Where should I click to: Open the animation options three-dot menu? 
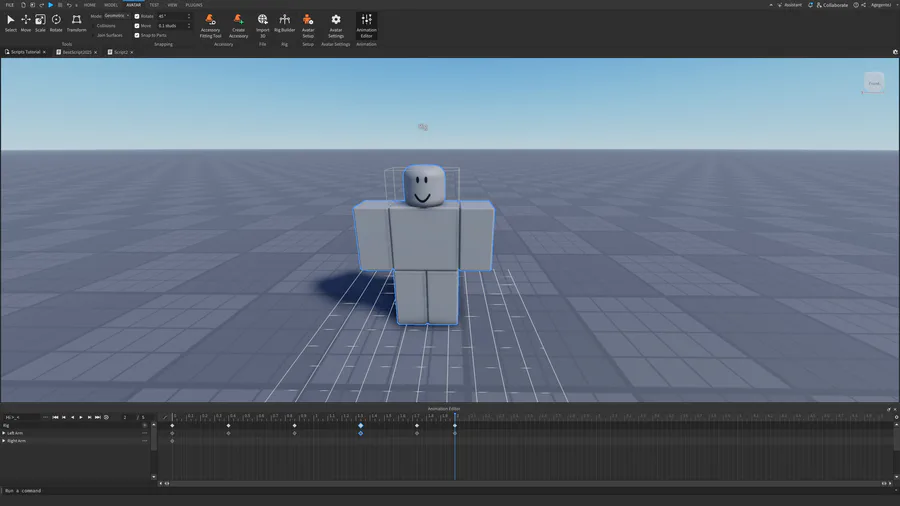tap(45, 417)
